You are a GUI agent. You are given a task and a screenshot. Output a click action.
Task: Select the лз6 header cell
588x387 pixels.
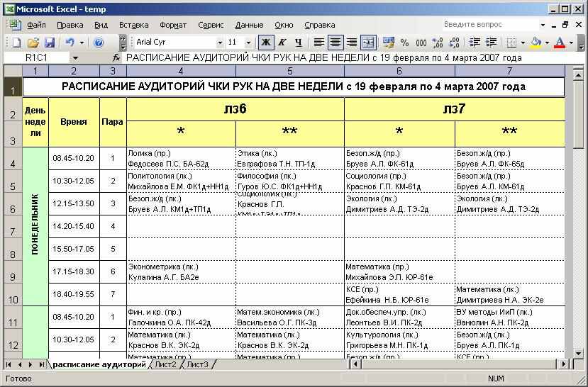click(x=235, y=109)
